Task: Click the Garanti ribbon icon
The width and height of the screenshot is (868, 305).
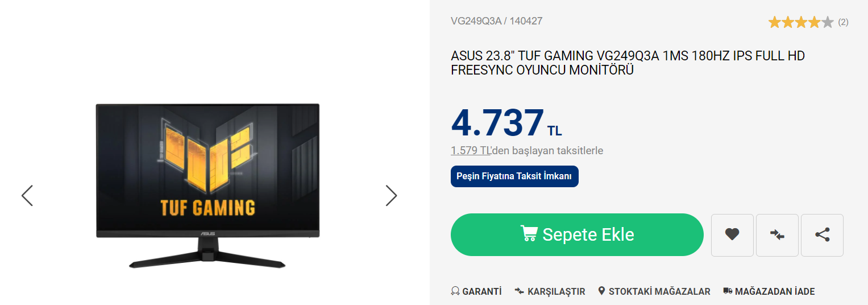Action: point(455,291)
